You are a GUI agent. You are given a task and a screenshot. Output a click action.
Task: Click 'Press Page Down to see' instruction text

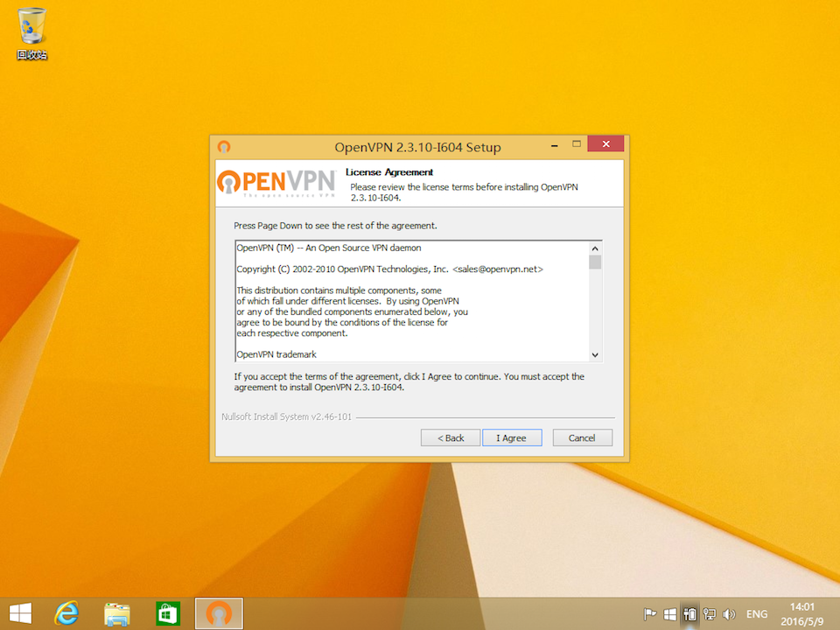coord(335,226)
